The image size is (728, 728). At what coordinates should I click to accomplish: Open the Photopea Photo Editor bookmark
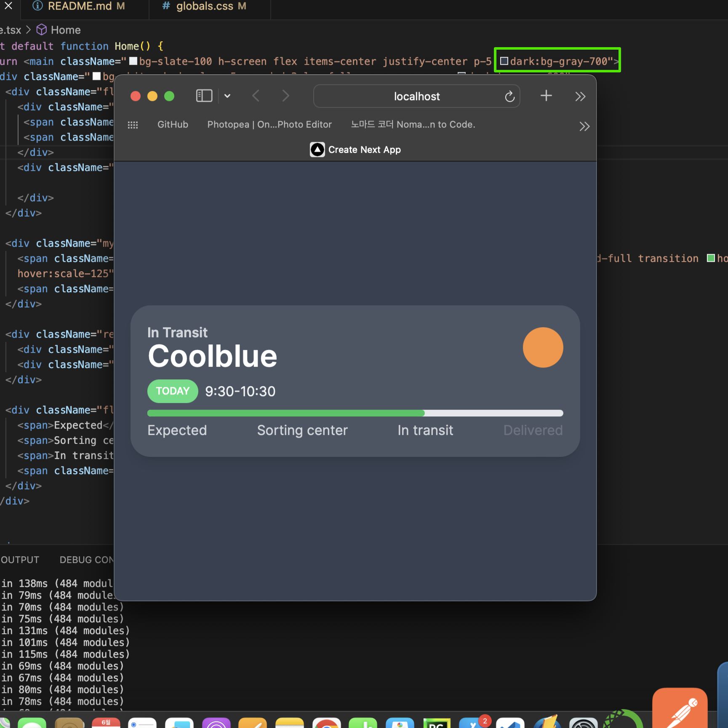(269, 124)
